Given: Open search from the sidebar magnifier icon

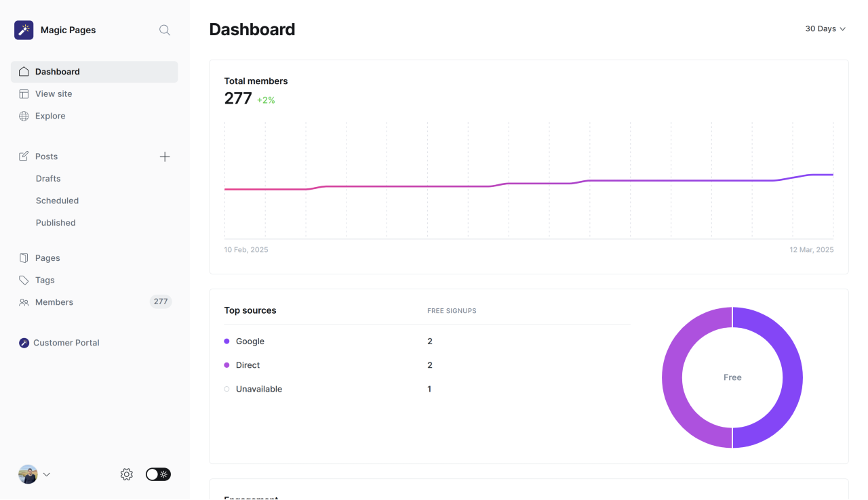Looking at the screenshot, I should pyautogui.click(x=164, y=30).
